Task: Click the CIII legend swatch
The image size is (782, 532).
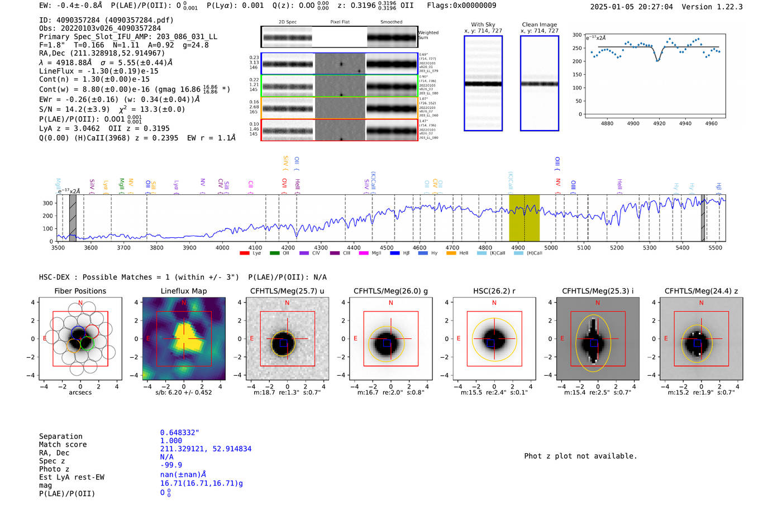Action: 335,253
